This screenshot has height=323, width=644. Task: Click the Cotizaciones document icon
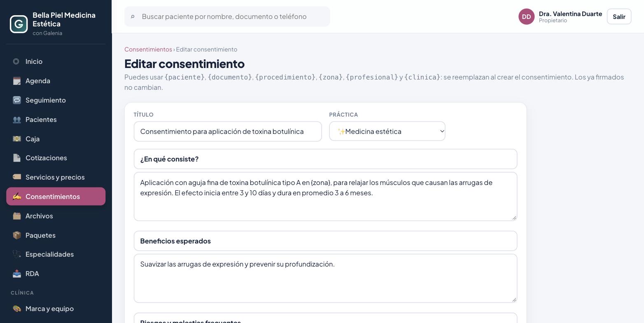click(x=16, y=158)
